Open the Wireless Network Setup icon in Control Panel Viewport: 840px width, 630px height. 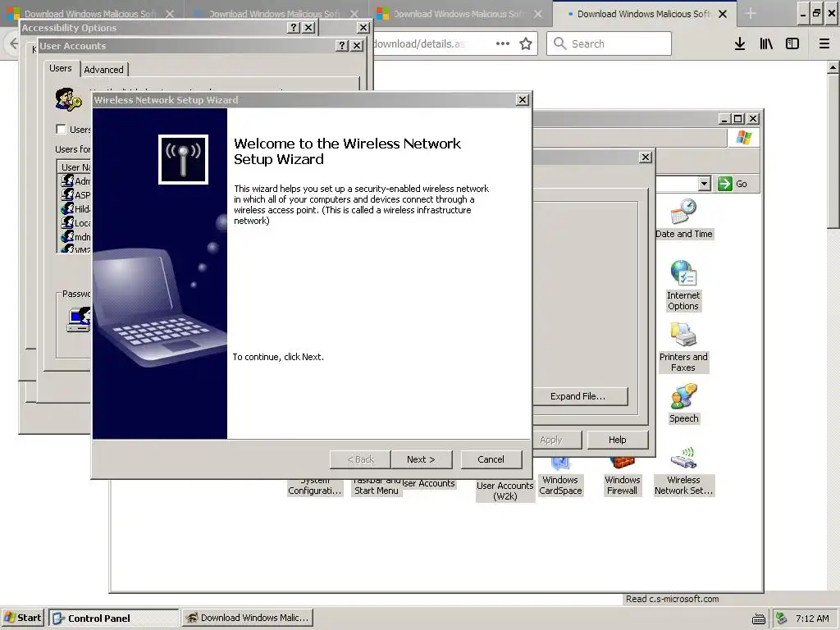(683, 472)
